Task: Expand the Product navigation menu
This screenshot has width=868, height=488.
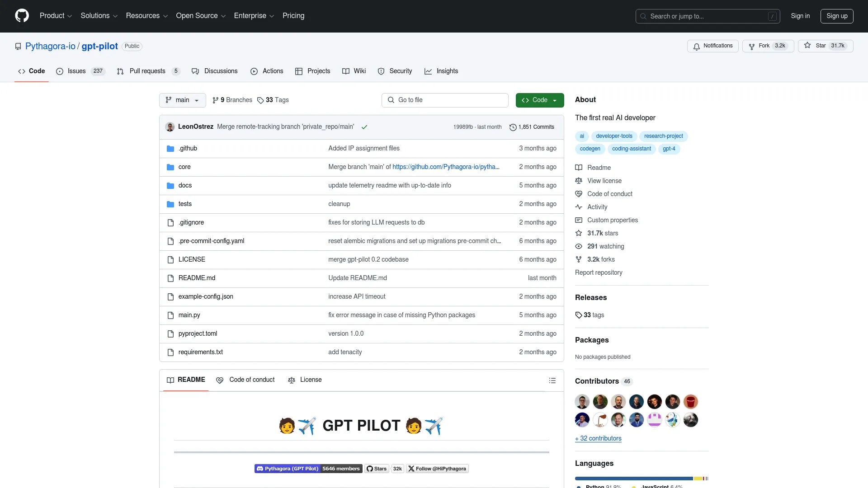Action: click(x=56, y=16)
